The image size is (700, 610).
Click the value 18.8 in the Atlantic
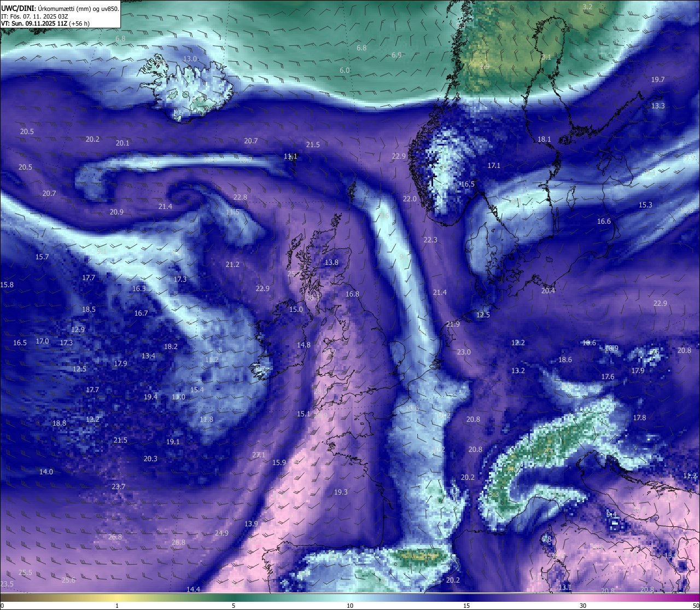coord(59,423)
